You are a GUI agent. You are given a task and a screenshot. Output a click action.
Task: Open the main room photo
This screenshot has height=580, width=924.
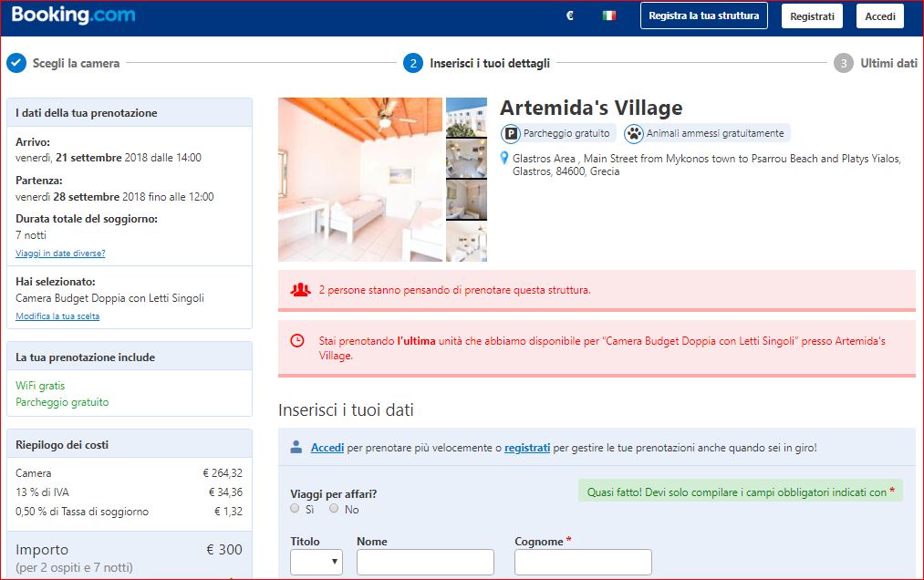click(360, 179)
